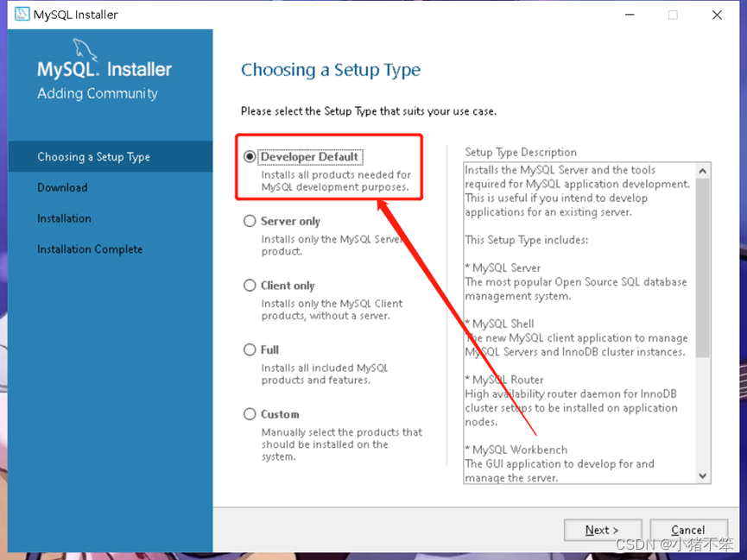Viewport: 747px width, 560px height.
Task: Click the MySQL Installer title bar icon
Action: click(x=22, y=15)
